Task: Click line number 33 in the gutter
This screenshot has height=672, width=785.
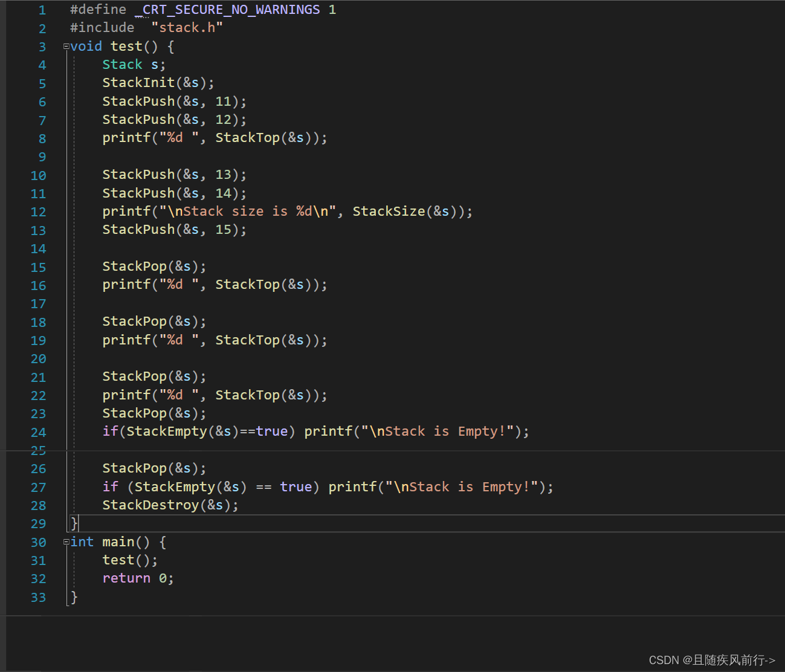Action: pos(38,598)
